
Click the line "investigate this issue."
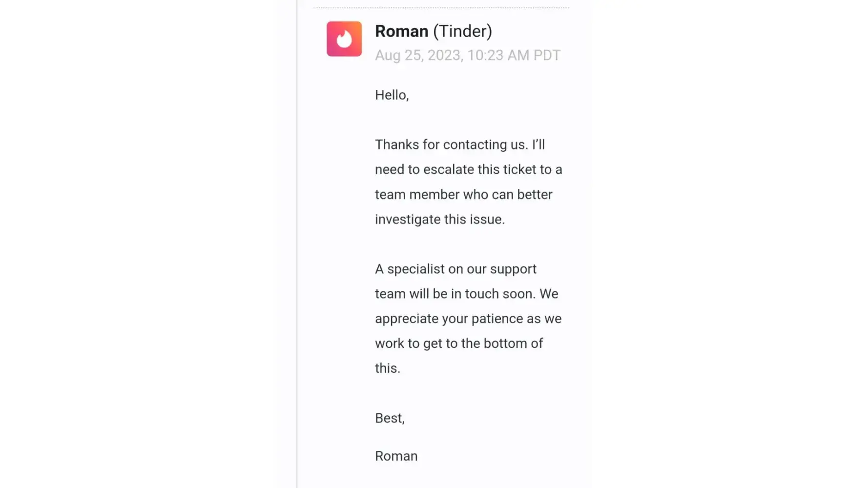pos(439,220)
